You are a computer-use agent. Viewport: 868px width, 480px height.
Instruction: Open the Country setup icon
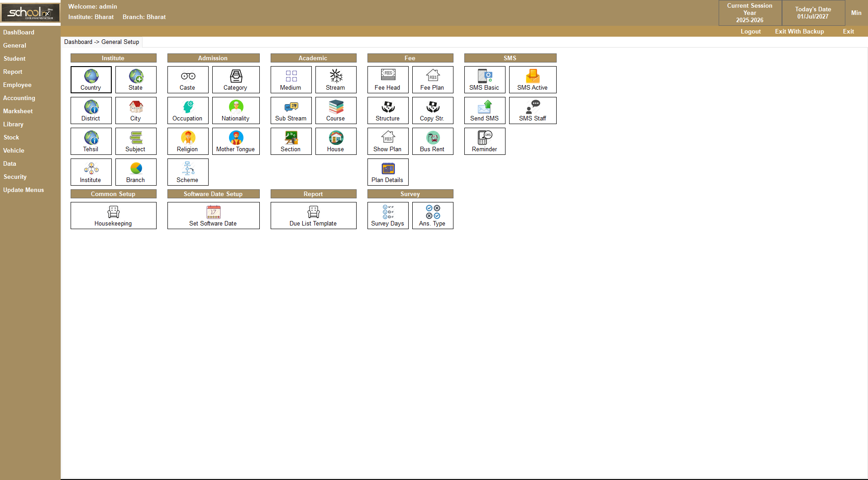click(91, 80)
